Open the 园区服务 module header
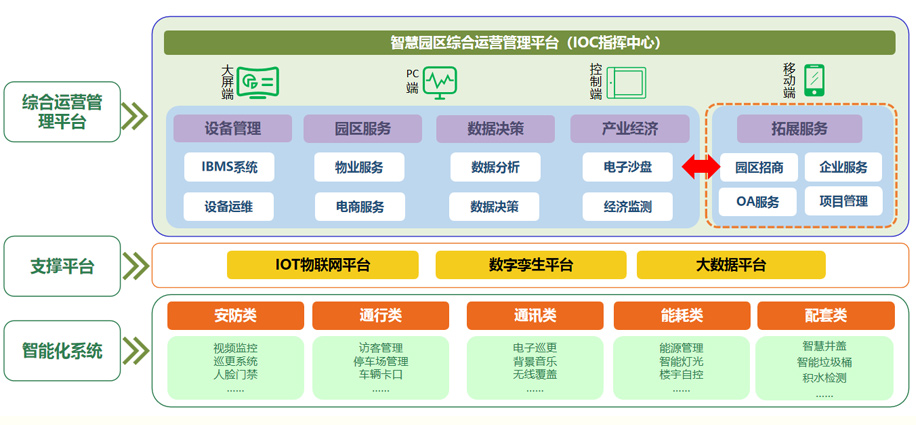916x425 pixels. pos(363,128)
